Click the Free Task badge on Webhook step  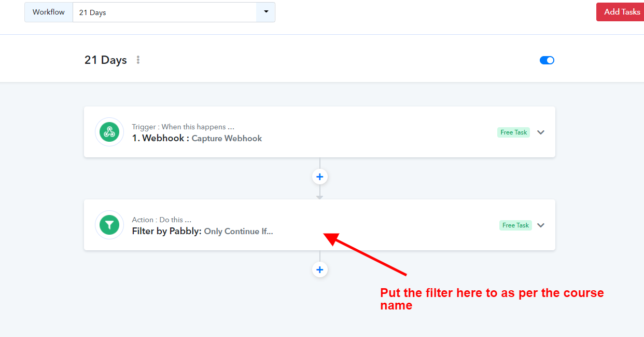click(513, 132)
